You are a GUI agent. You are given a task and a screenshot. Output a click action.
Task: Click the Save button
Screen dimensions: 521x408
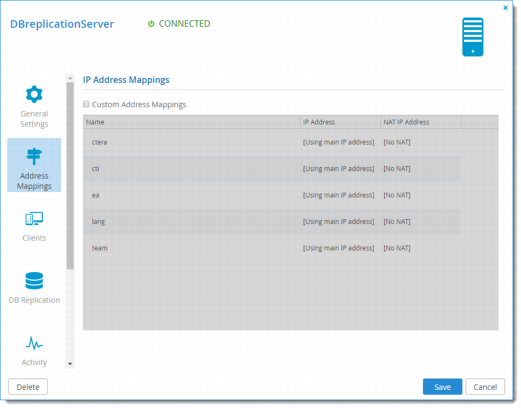click(x=442, y=387)
